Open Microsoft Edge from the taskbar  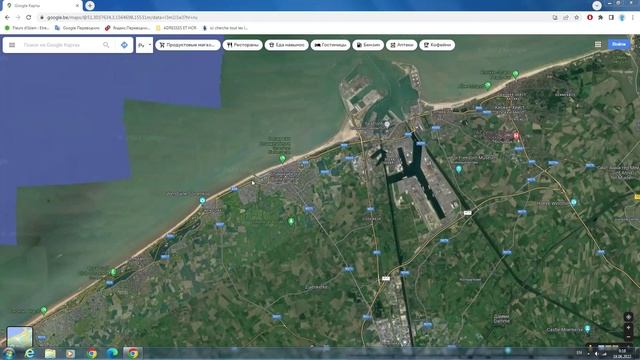click(x=112, y=353)
